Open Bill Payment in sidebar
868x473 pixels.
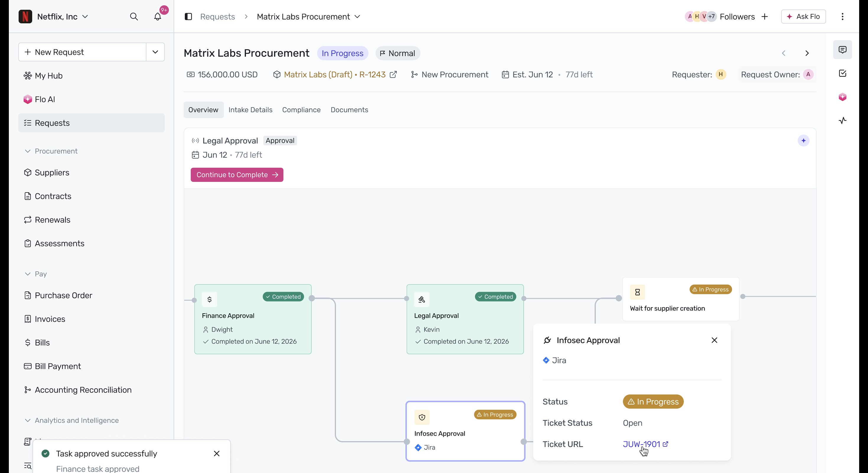[91, 366]
